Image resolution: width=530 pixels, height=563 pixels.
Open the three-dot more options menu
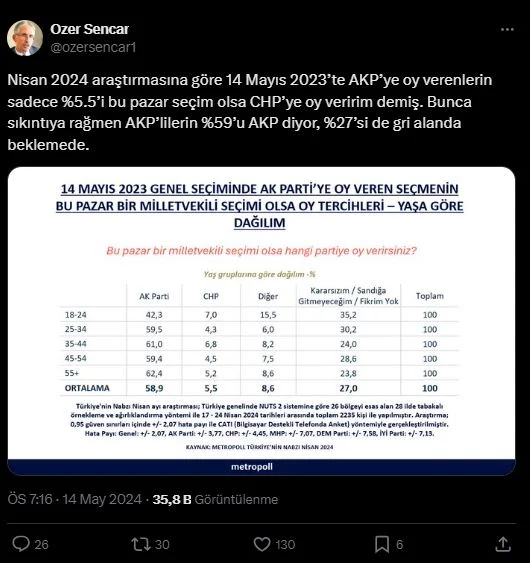(x=507, y=29)
